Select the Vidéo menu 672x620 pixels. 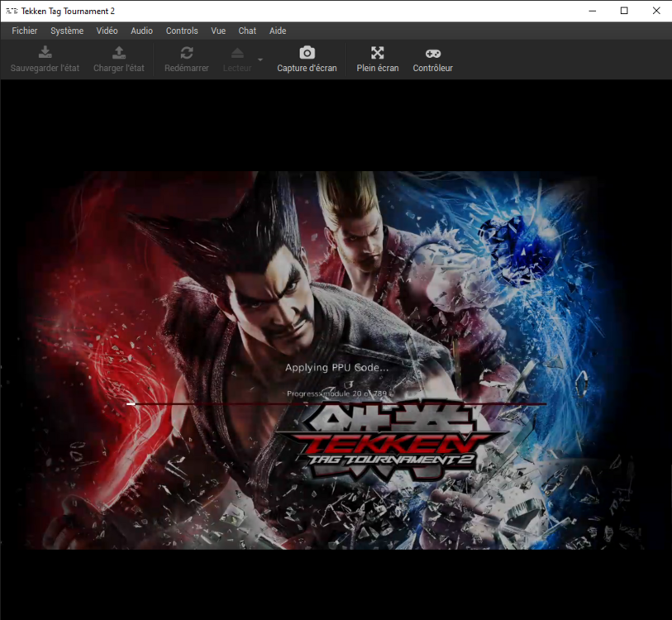(x=107, y=31)
